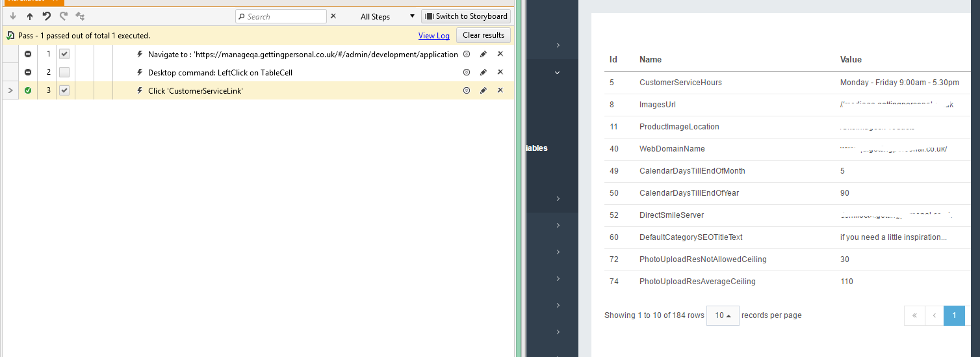Viewport: 980px width, 357px height.
Task: Click the Move Step Up arrow
Action: coord(30,16)
